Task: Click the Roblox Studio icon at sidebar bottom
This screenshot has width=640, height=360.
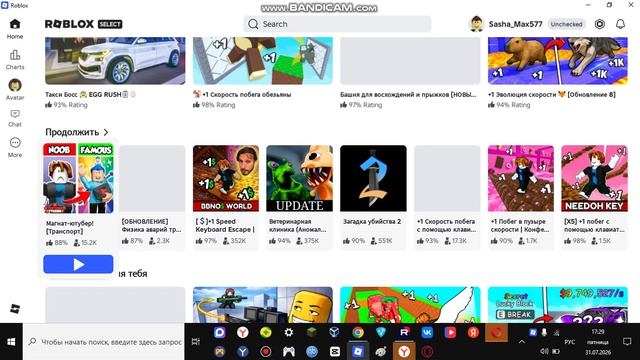Action: click(x=15, y=309)
